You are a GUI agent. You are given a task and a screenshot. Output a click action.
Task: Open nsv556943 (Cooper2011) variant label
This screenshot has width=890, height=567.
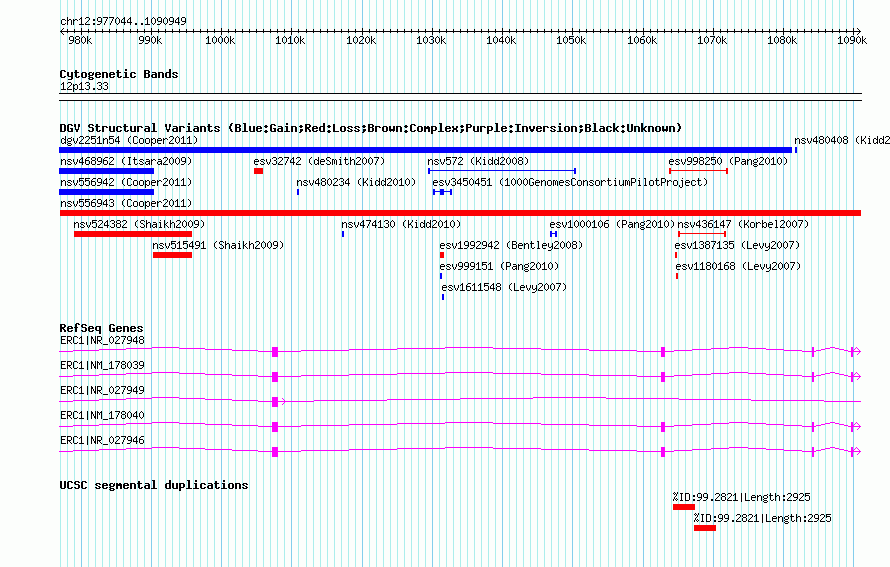[x=126, y=203]
